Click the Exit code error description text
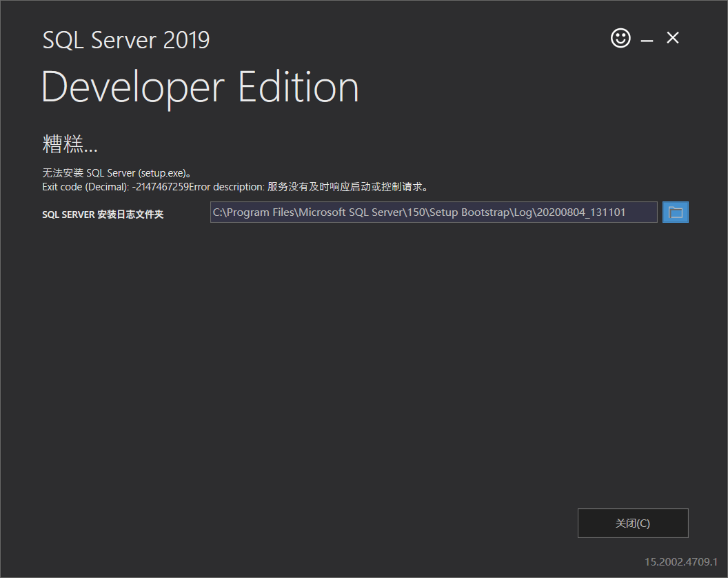Image resolution: width=728 pixels, height=578 pixels. 235,187
